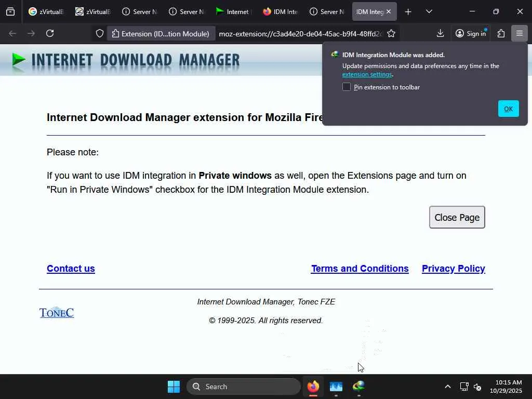
Task: Open the Internet Download Manager taskbar icon
Action: coord(358,387)
